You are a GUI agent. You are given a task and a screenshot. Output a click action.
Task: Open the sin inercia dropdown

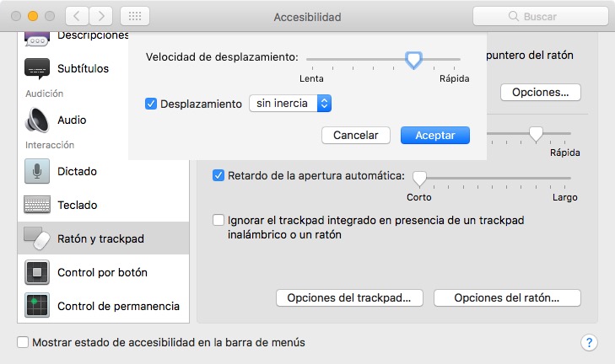pos(290,104)
